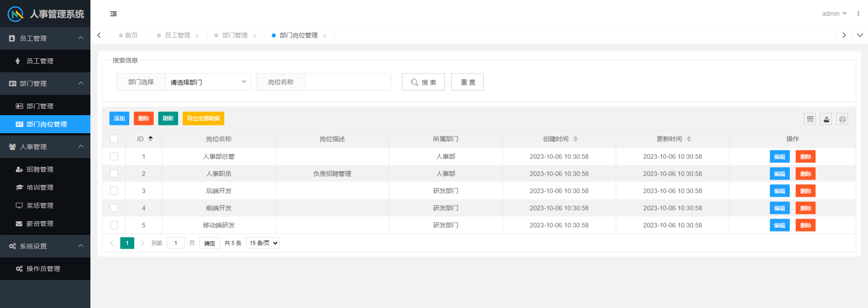
Task: Click the 导出全部数据 button
Action: pyautogui.click(x=203, y=118)
